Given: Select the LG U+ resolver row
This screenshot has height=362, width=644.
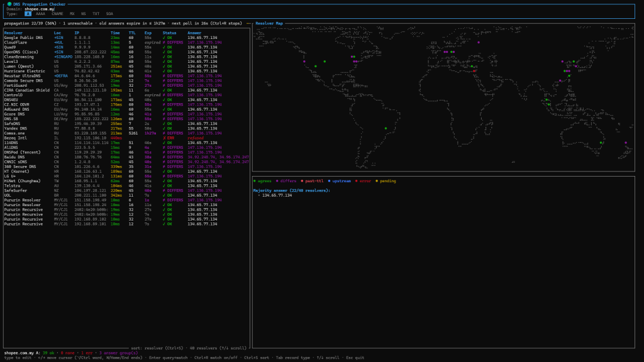Looking at the screenshot, I should 126,177.
